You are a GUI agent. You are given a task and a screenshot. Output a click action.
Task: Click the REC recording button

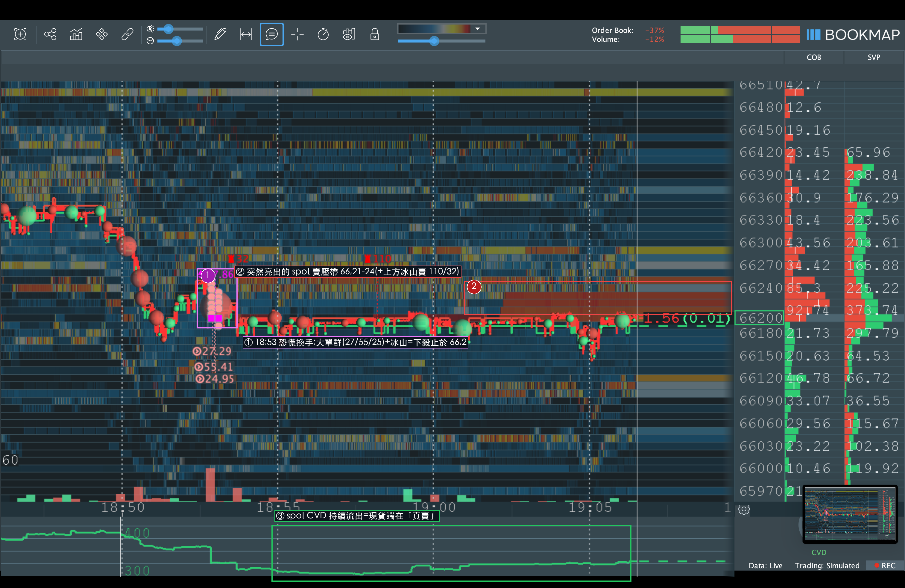tap(885, 566)
